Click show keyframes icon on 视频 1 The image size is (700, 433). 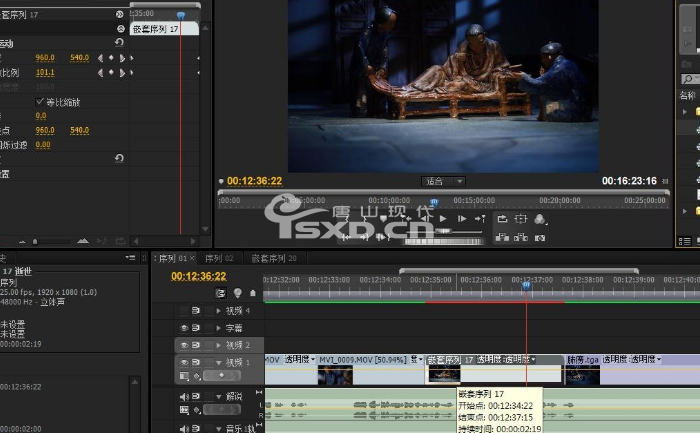(197, 376)
